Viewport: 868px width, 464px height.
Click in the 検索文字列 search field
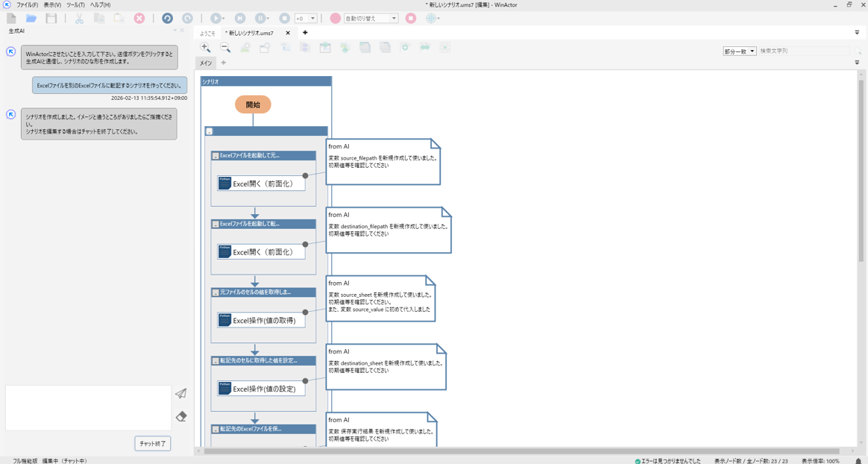[x=802, y=51]
